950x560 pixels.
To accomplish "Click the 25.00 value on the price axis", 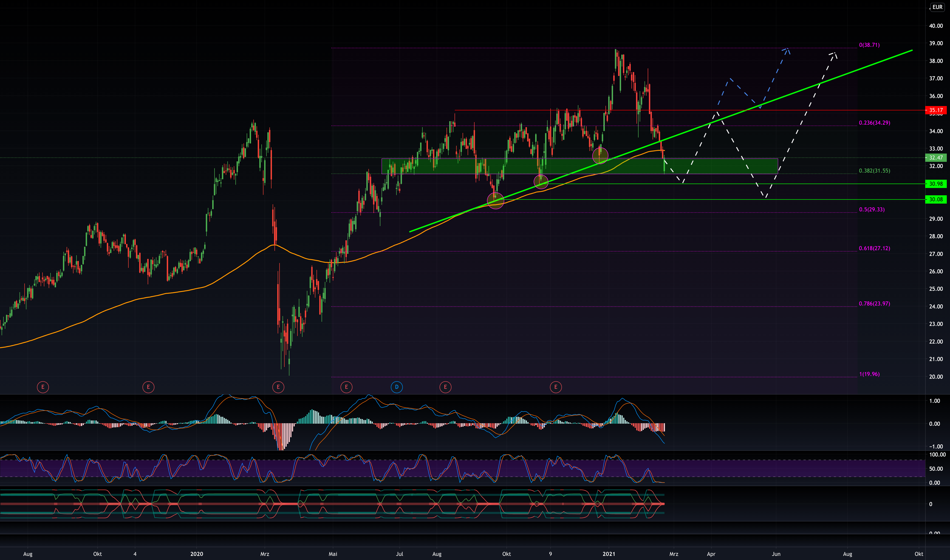I will tap(936, 289).
